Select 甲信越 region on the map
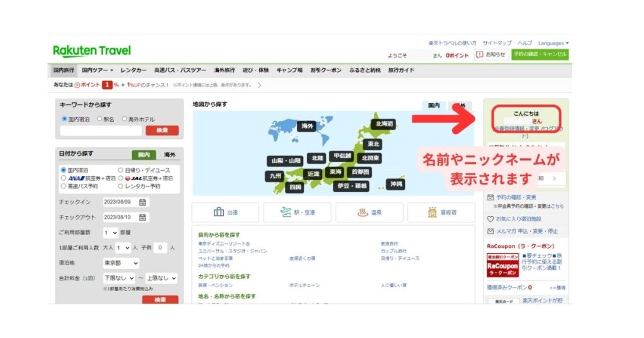This screenshot has height=338, width=644. point(342,156)
